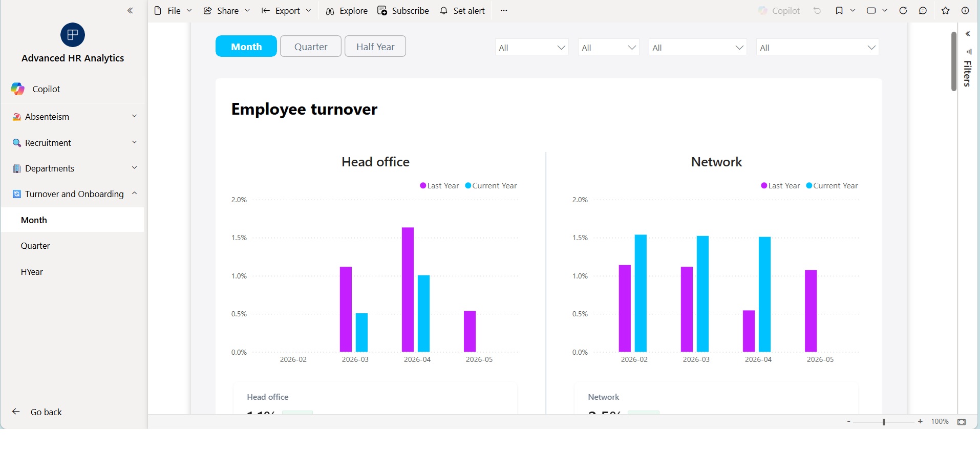980x452 pixels.
Task: Click the reset to default undo icon
Action: coord(817,11)
